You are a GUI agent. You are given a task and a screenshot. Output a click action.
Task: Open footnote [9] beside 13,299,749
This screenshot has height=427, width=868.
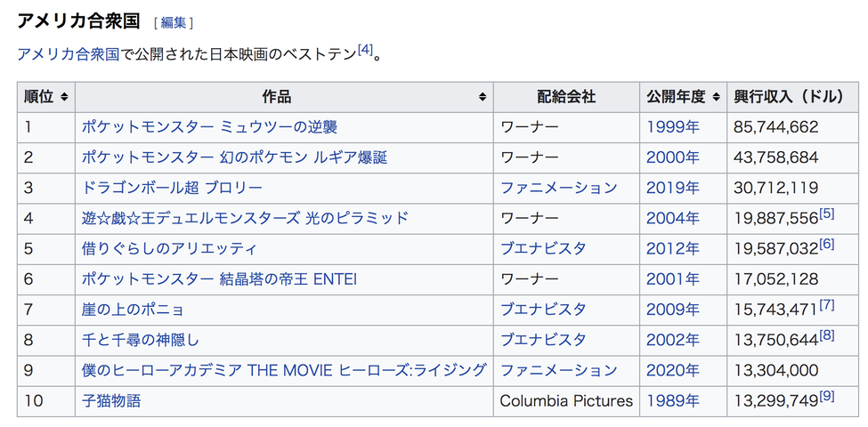(827, 397)
